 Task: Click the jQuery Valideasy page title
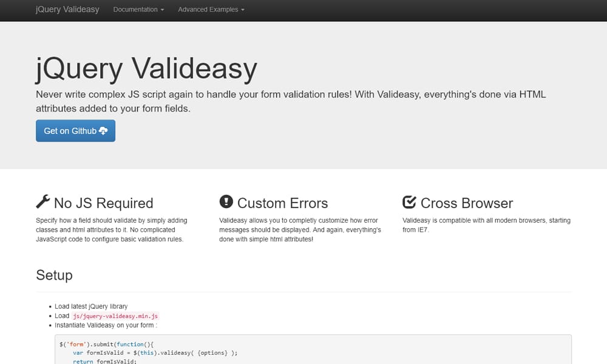click(x=145, y=68)
